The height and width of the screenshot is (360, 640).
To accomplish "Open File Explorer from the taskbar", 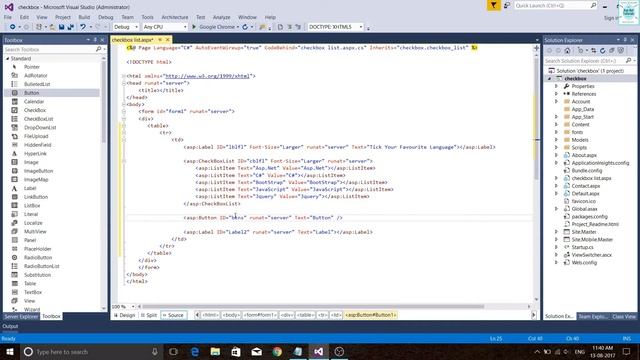I will [215, 351].
